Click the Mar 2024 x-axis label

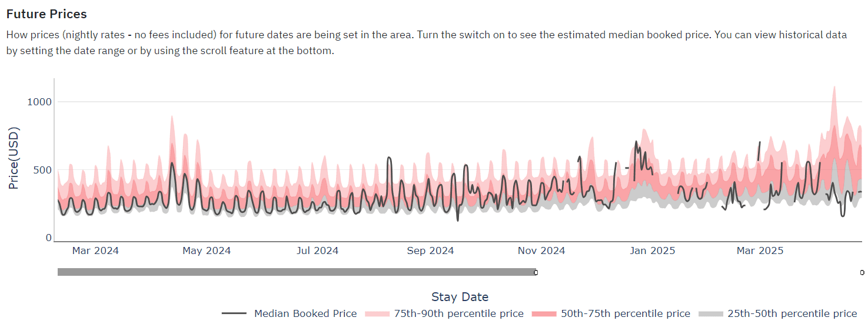pyautogui.click(x=95, y=250)
